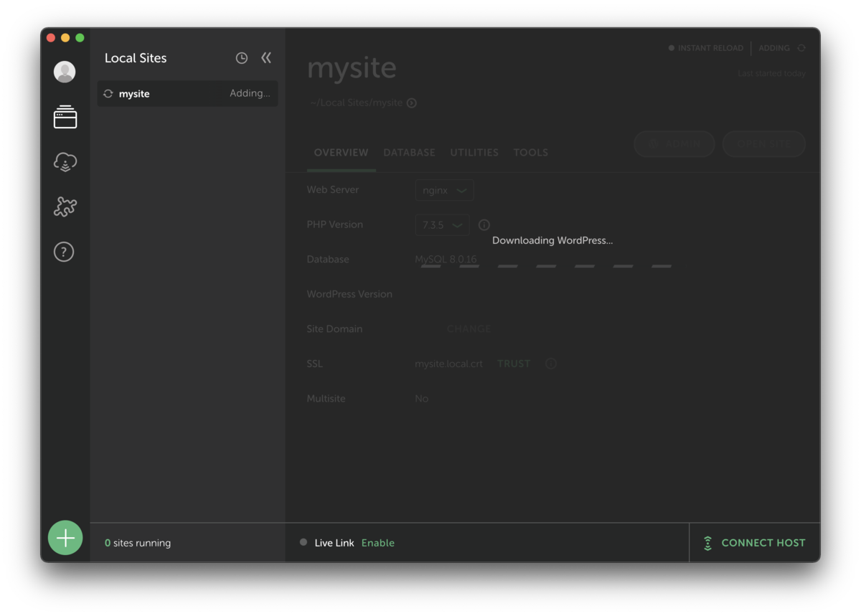The image size is (861, 616).
Task: Click the Multisite No value
Action: tap(421, 399)
